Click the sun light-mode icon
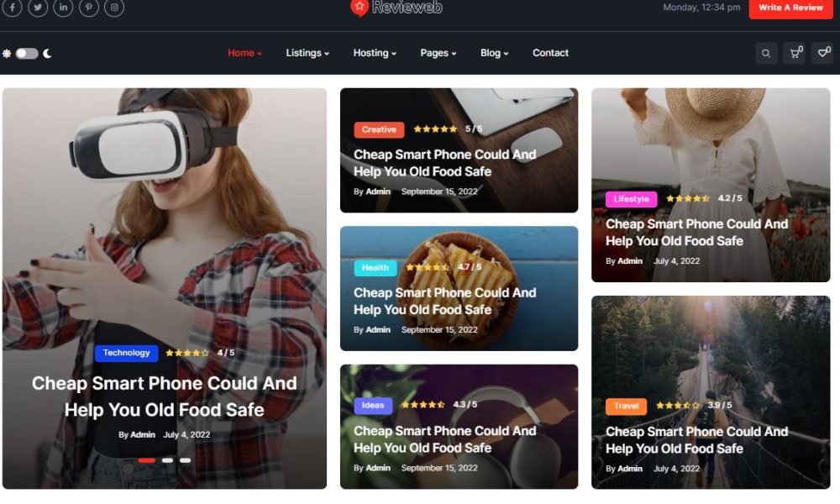This screenshot has height=504, width=840. (x=7, y=53)
